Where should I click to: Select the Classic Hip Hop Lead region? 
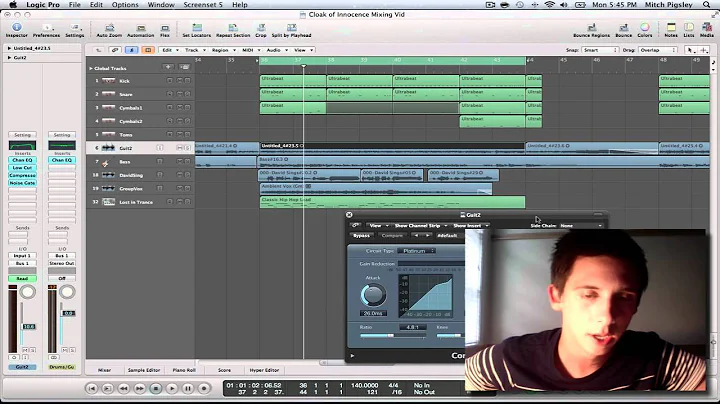(x=392, y=202)
